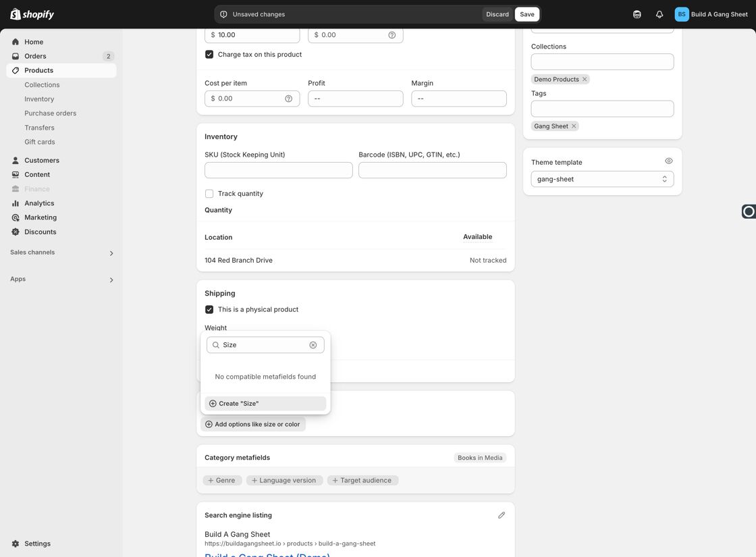Click the Customers person icon

16,160
